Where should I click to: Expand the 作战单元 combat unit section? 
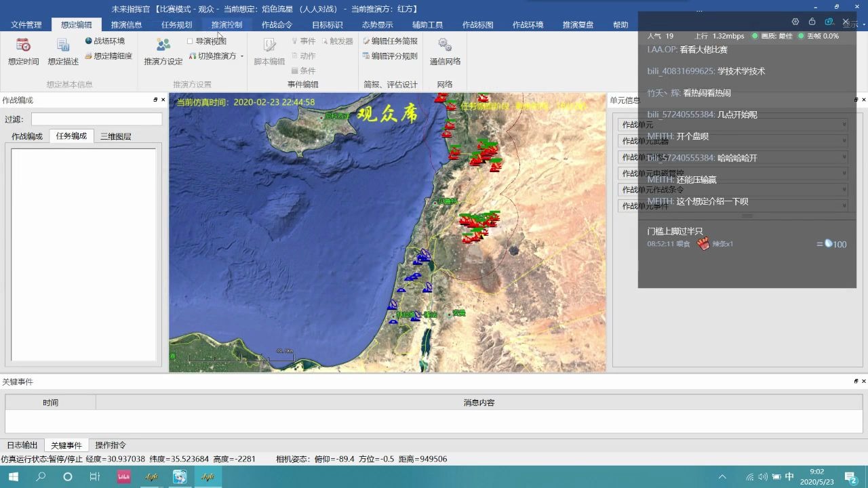[732, 125]
